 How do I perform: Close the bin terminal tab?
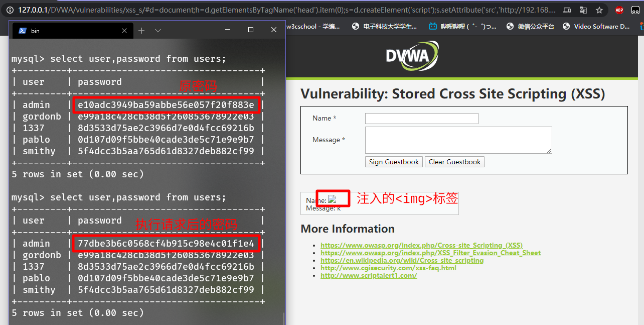coord(123,31)
